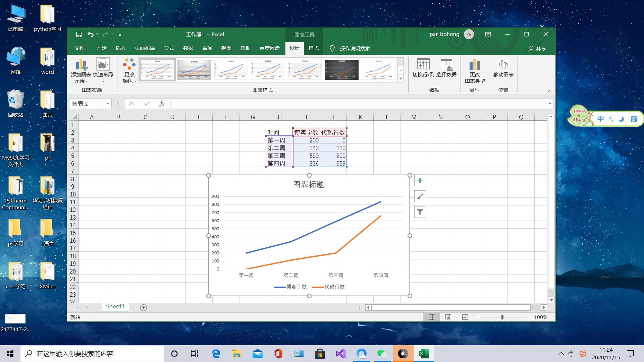The height and width of the screenshot is (362, 644).
Task: Expand the chart styles gallery more arrow
Action: [x=400, y=79]
